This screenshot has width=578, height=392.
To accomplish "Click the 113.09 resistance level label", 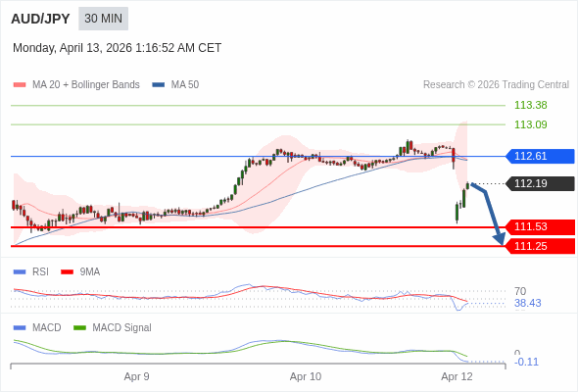I will [x=530, y=124].
